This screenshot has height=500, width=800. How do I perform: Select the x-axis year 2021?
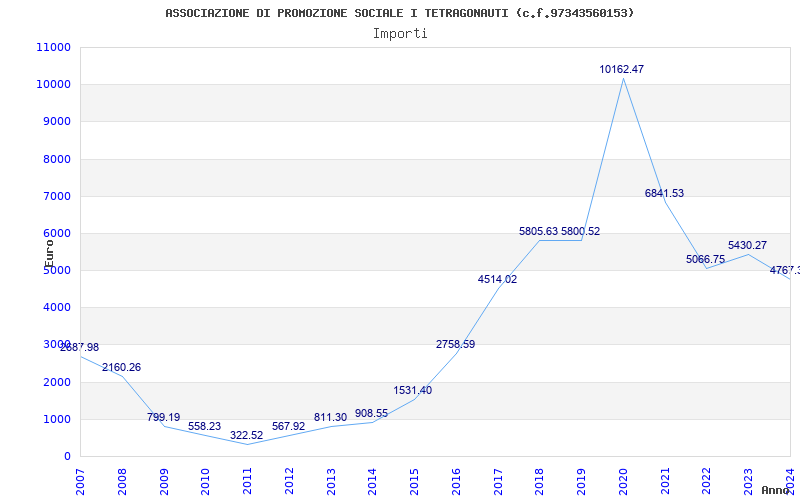point(665,482)
